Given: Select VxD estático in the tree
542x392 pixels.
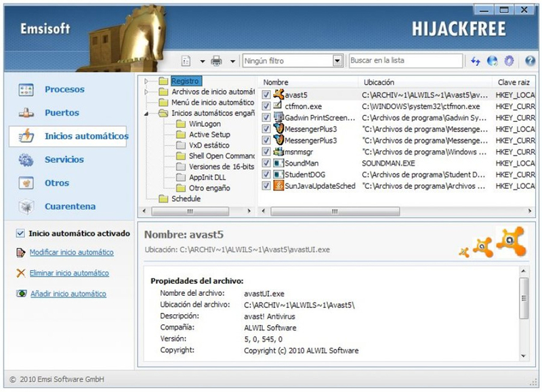Looking at the screenshot, I should (x=209, y=145).
